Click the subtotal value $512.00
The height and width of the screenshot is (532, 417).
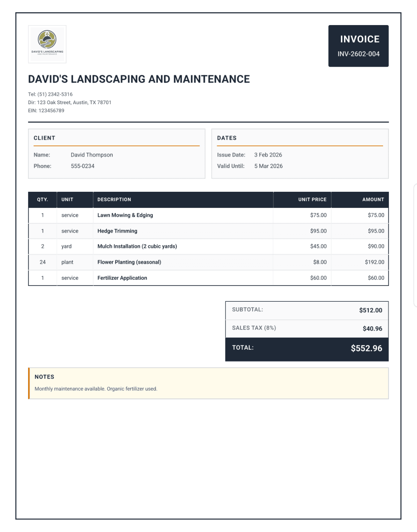coord(370,310)
